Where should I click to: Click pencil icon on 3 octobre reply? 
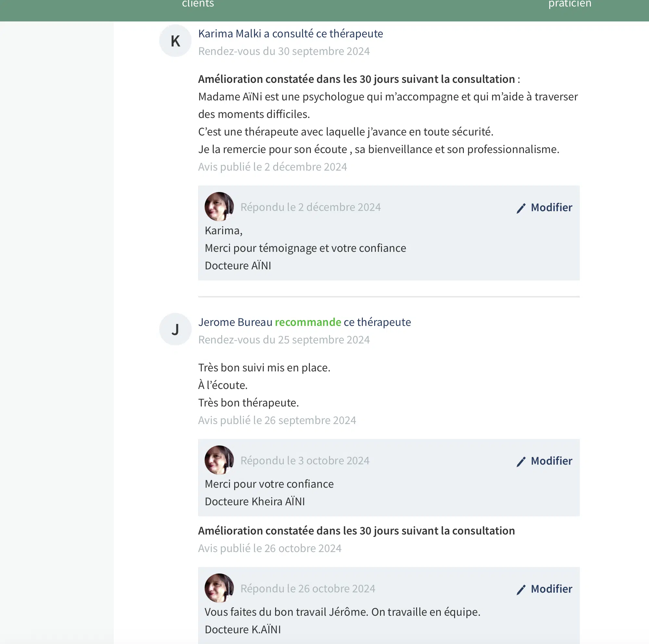click(x=521, y=462)
